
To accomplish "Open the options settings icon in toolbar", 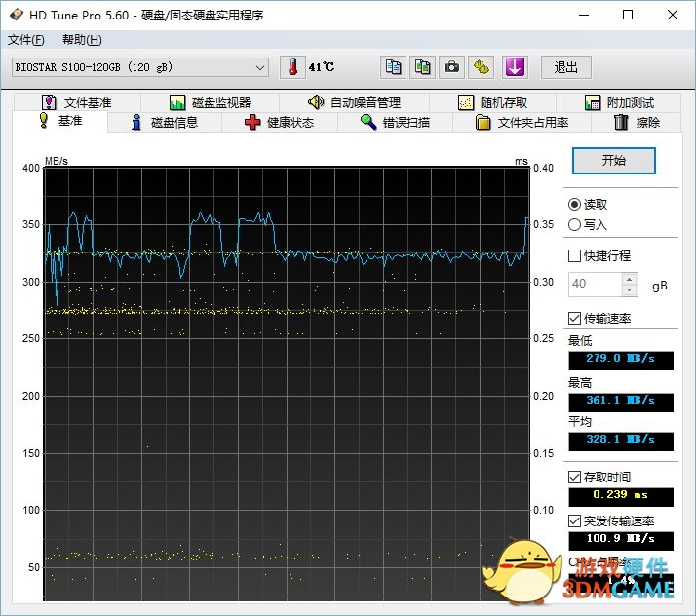I will coord(482,67).
